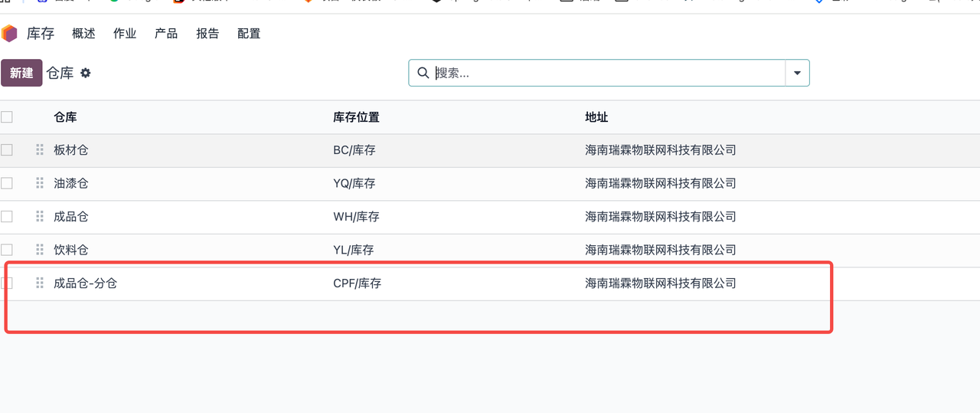This screenshot has height=413, width=980.
Task: Open the 板材仓 warehouse record
Action: (71, 150)
